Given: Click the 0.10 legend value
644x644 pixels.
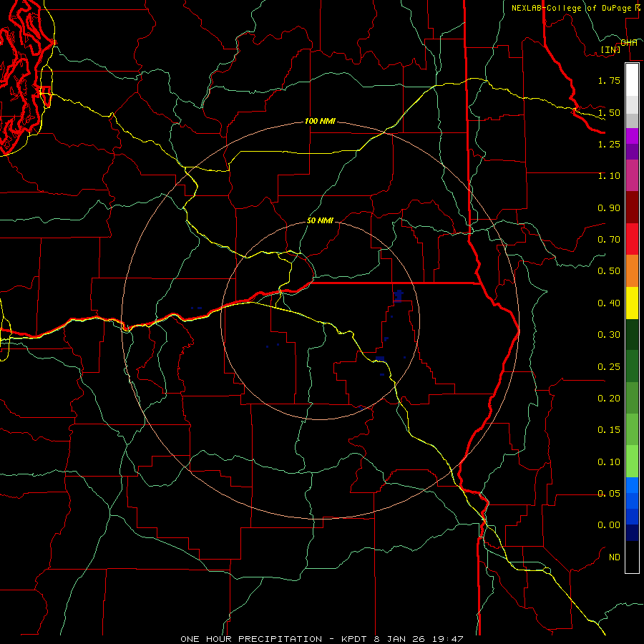Looking at the screenshot, I should [x=609, y=462].
